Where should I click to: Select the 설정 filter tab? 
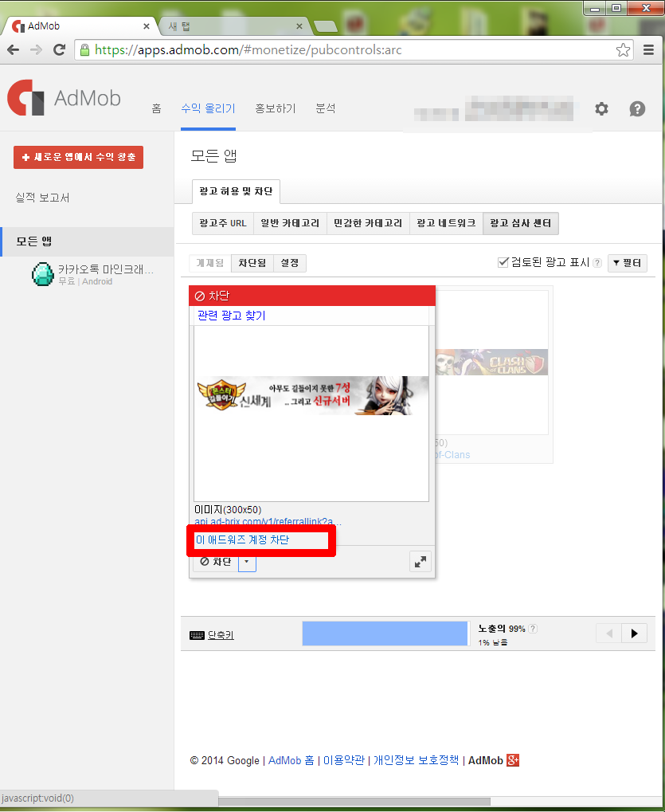pos(290,263)
